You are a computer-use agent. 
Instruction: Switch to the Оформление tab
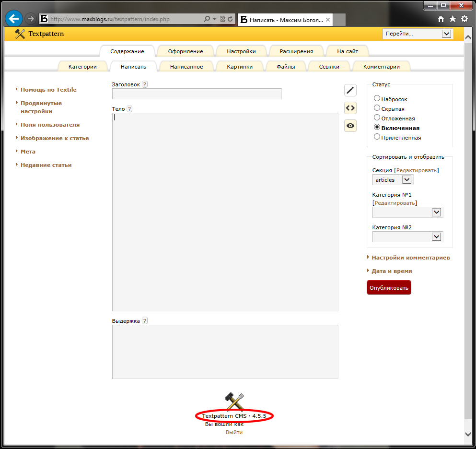[x=186, y=51]
